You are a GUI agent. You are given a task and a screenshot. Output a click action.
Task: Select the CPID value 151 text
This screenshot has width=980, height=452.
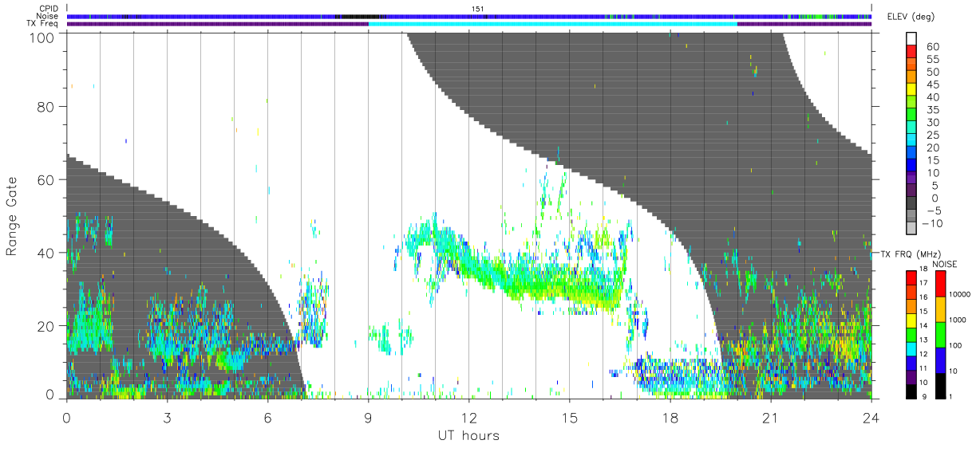pos(477,9)
